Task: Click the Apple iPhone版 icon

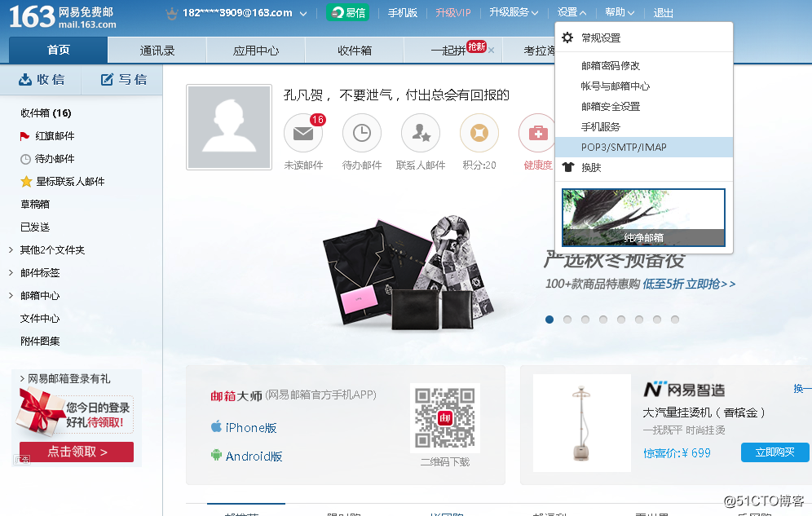Action: 216,427
